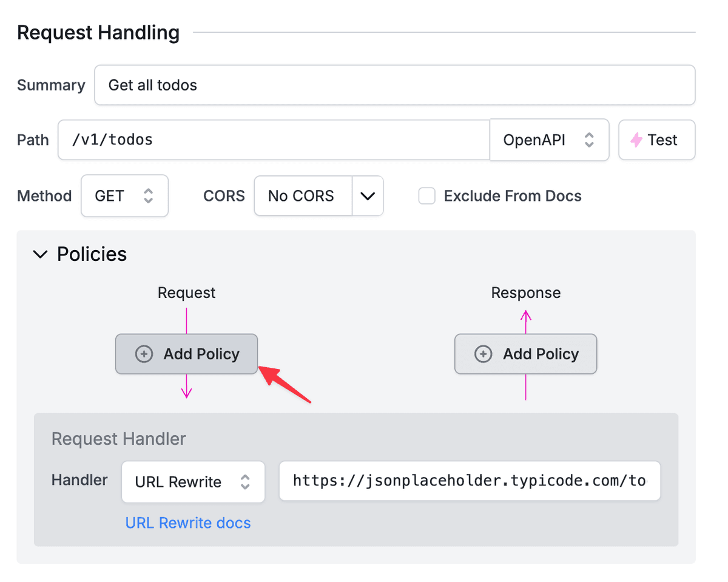Click the No CORS option button
Viewport: 728px width, 582px height.
(x=303, y=196)
